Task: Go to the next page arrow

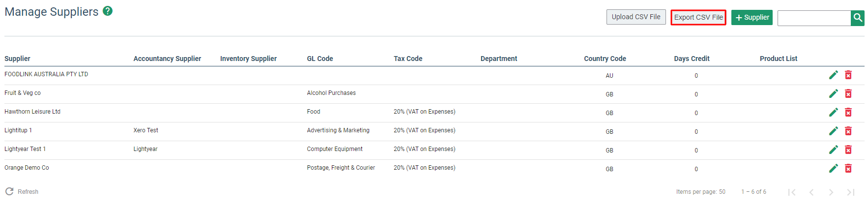Action: point(831,192)
